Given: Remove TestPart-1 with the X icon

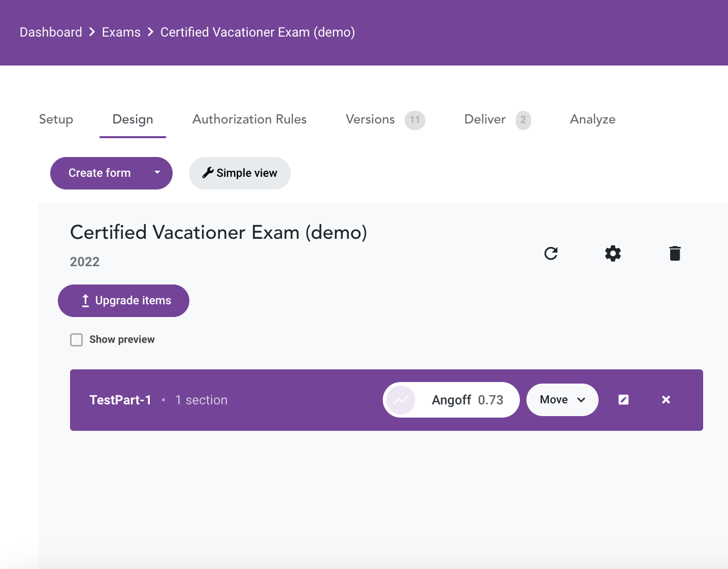Looking at the screenshot, I should (666, 400).
